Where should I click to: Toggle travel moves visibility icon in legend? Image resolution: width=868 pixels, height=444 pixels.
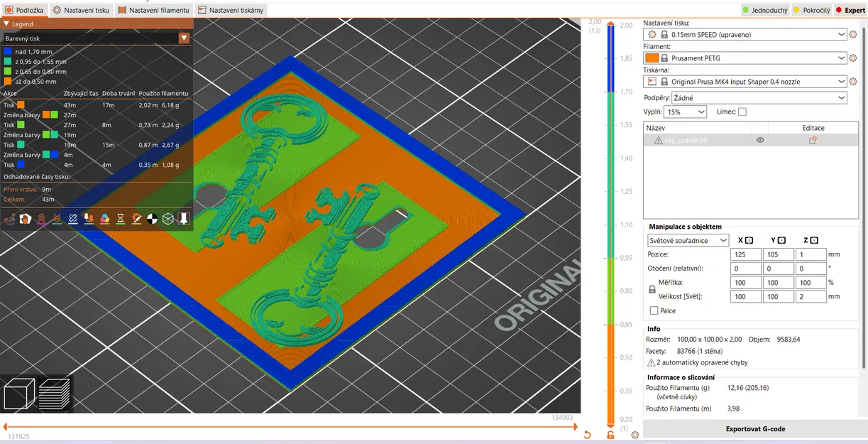[x=10, y=219]
